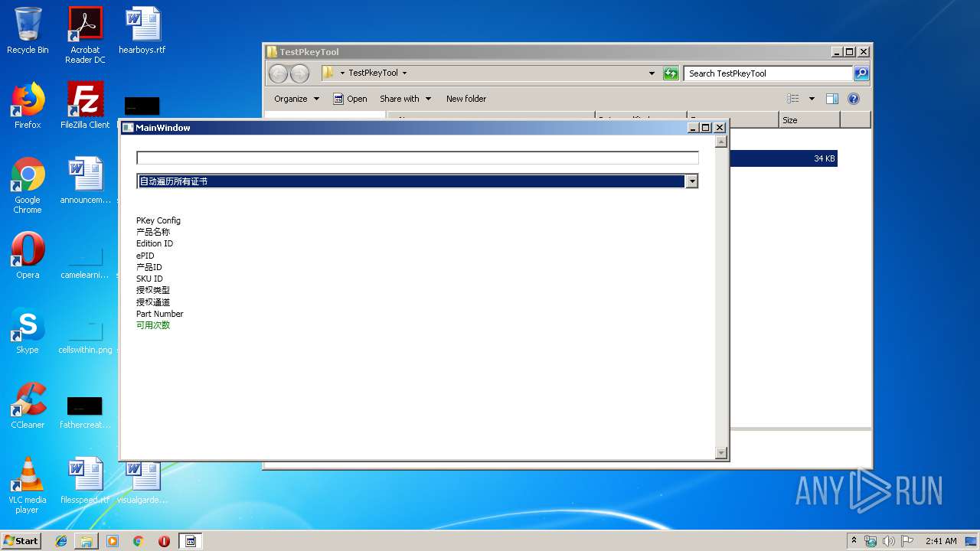
Task: Click the breadcrumb root folder arrow
Action: click(342, 73)
